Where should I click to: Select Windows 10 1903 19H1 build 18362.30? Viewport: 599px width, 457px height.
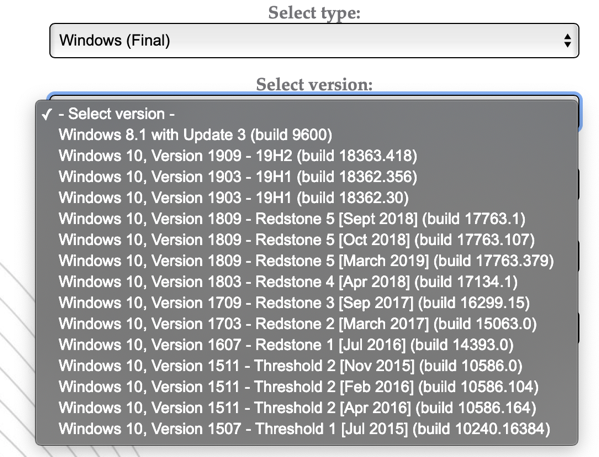tap(307, 198)
